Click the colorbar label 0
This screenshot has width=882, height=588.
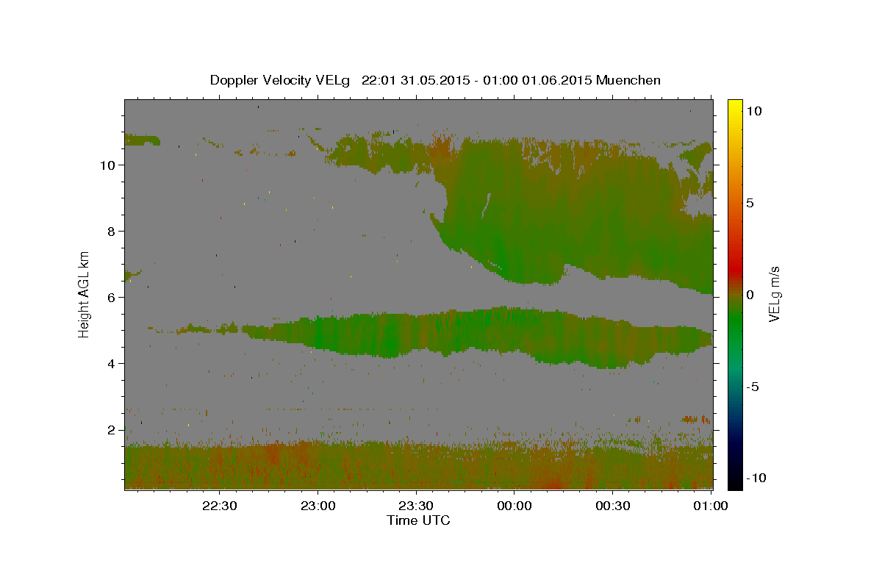coord(750,295)
